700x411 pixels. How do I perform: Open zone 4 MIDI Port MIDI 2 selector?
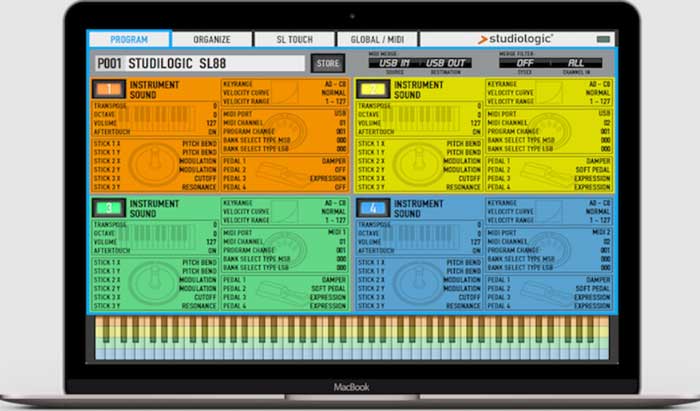click(x=602, y=232)
